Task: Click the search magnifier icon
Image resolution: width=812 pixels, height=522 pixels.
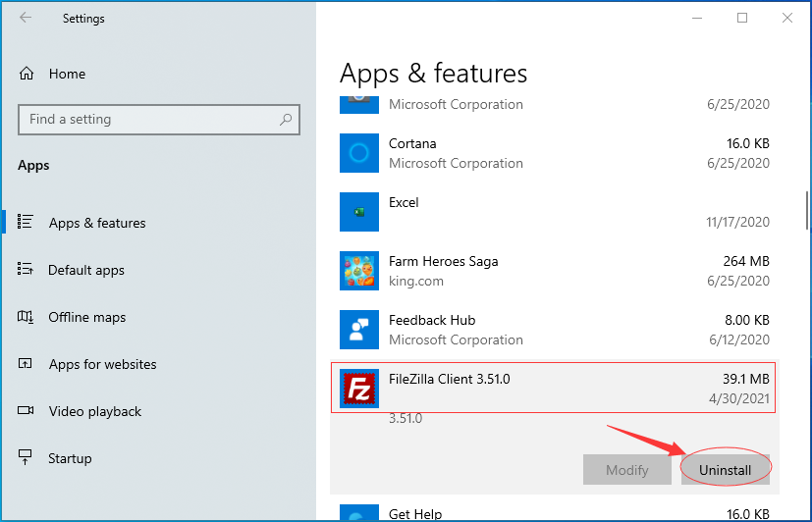Action: click(x=286, y=120)
